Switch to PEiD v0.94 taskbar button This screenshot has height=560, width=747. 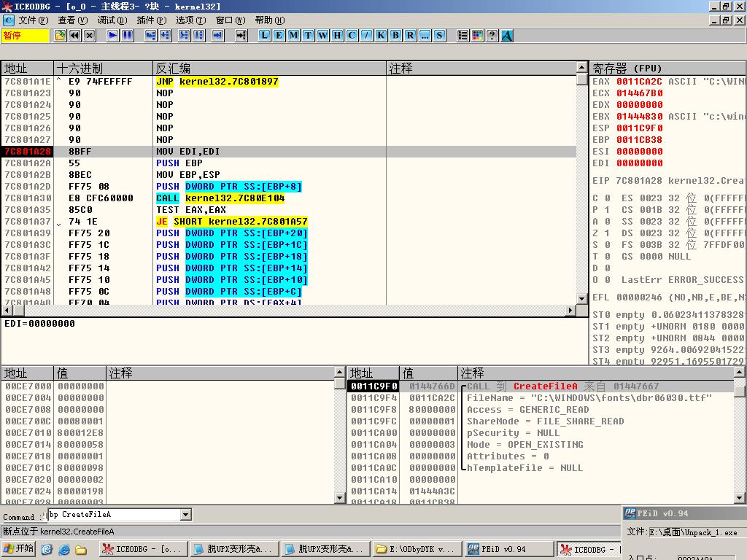tap(508, 549)
